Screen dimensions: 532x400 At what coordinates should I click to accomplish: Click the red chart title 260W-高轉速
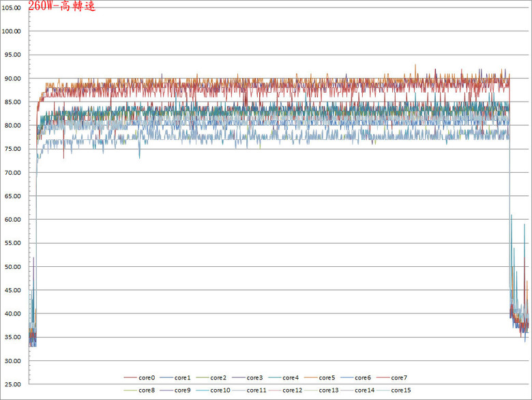62,5
